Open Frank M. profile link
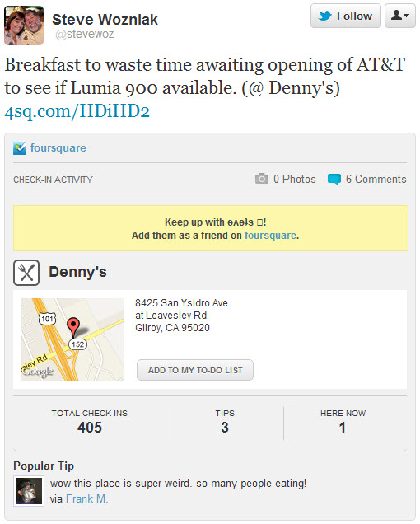 click(x=86, y=498)
